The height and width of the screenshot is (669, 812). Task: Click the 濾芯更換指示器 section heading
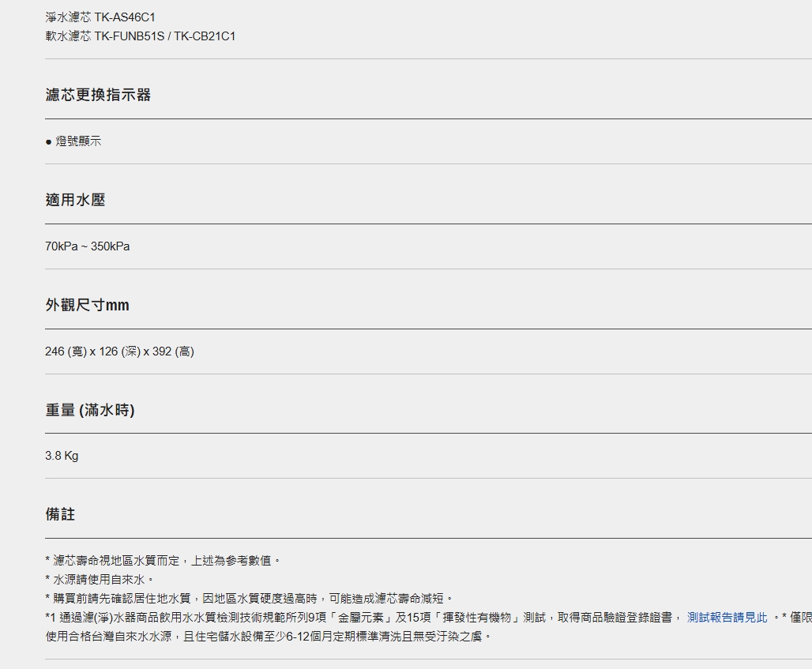point(98,95)
